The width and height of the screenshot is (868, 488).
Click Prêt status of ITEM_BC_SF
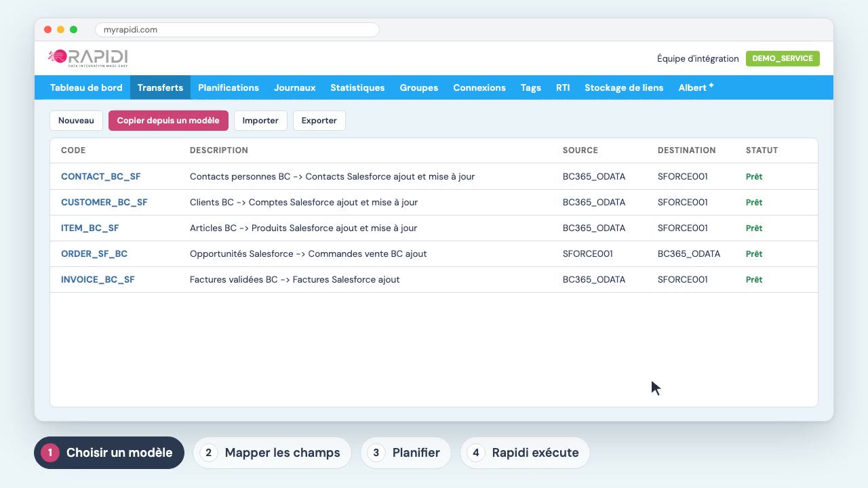pos(754,228)
